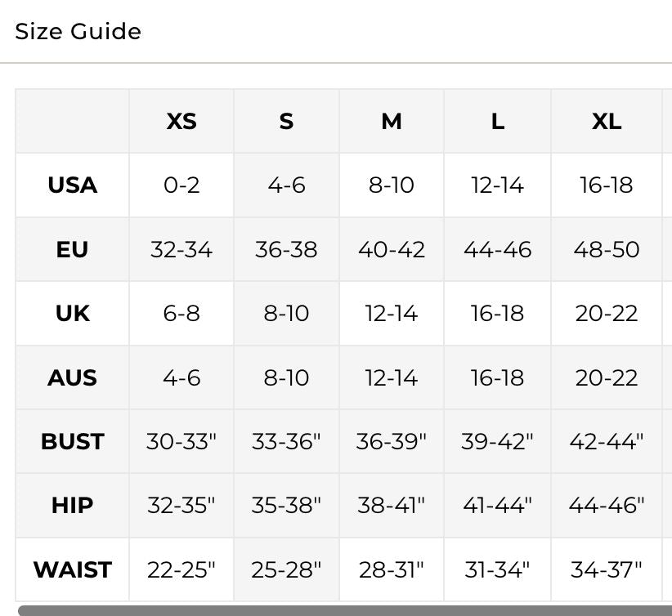Screen dimensions: 672x616
Task: Click the UK row label
Action: coord(73,313)
